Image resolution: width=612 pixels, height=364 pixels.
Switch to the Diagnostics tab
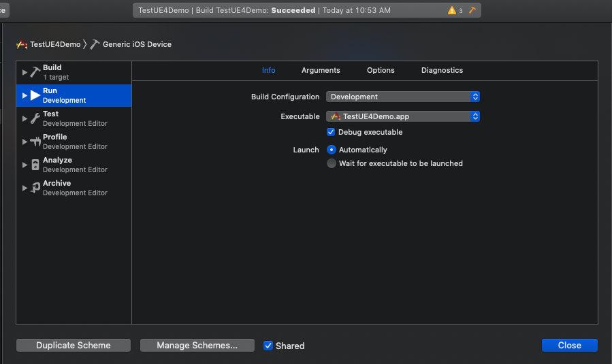click(442, 70)
